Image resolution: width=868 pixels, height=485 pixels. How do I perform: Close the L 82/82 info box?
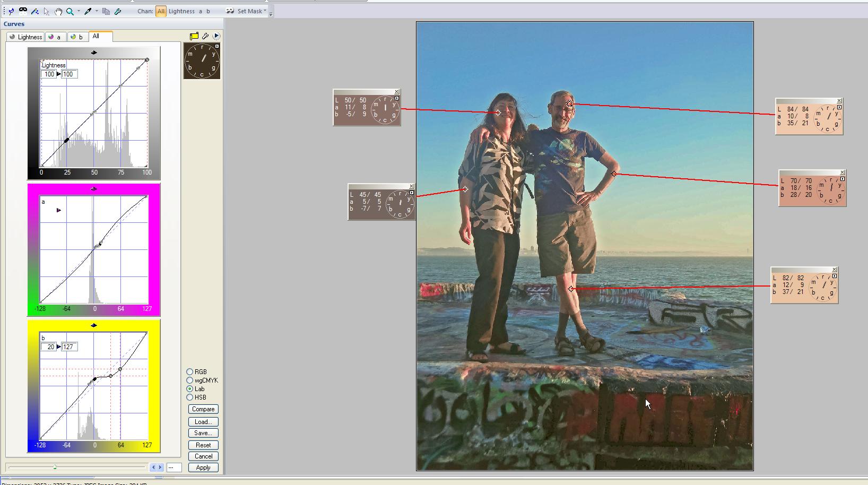click(x=835, y=270)
